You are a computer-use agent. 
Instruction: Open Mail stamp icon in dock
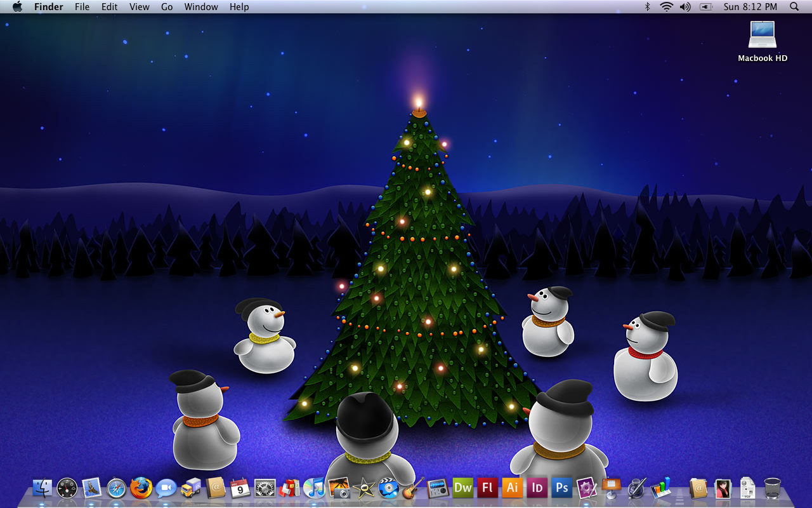pyautogui.click(x=92, y=488)
